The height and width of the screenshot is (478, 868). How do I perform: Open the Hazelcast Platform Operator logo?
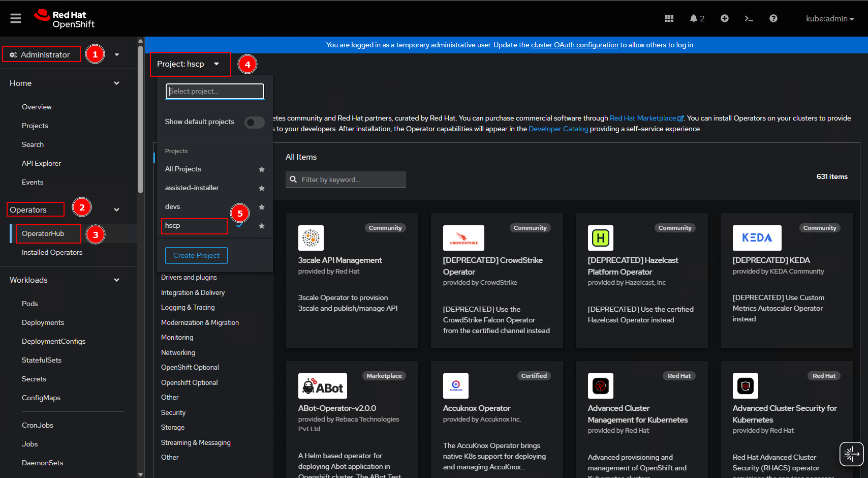coord(601,238)
